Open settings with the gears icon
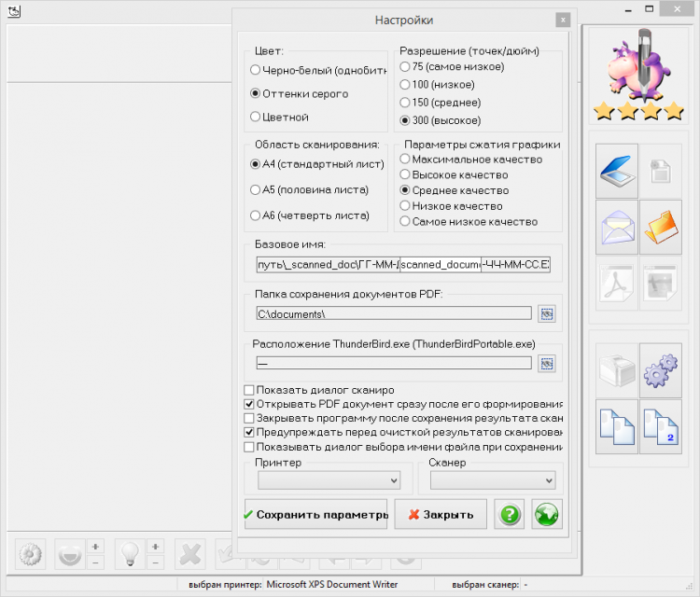Viewport: 700px width, 597px height. (660, 370)
